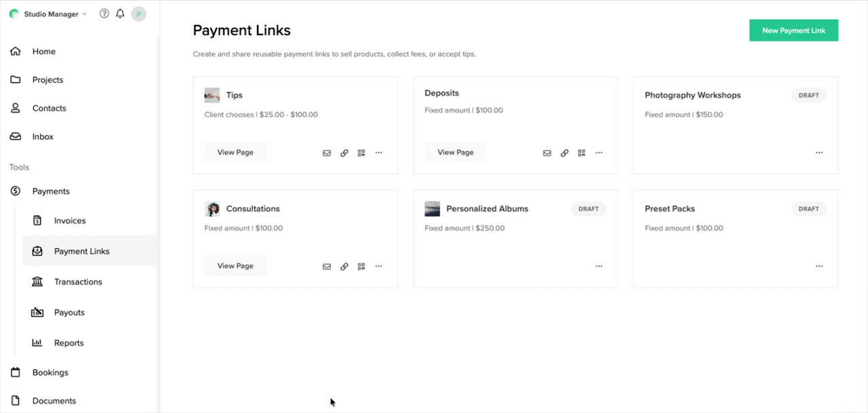The width and height of the screenshot is (868, 413).
Task: Open more options for Preset Packs draft
Action: (x=819, y=266)
